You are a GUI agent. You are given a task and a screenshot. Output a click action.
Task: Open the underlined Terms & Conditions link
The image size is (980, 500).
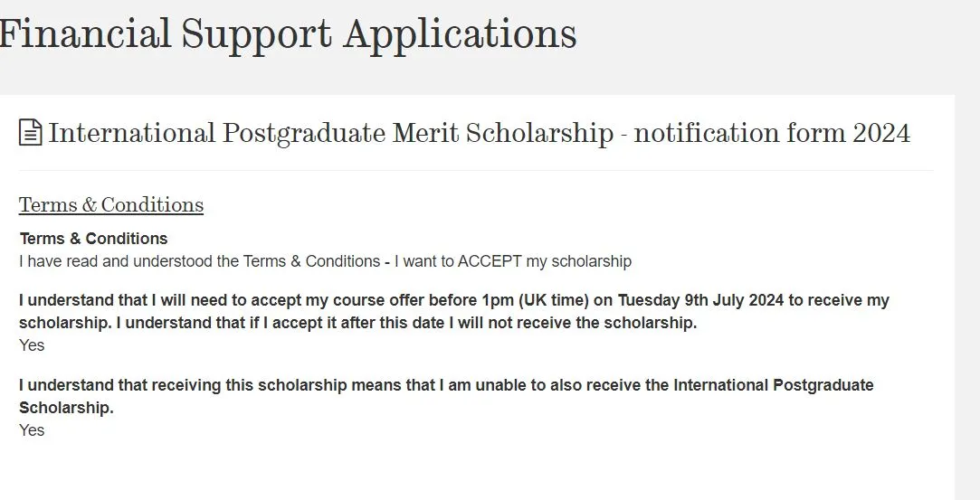(110, 205)
